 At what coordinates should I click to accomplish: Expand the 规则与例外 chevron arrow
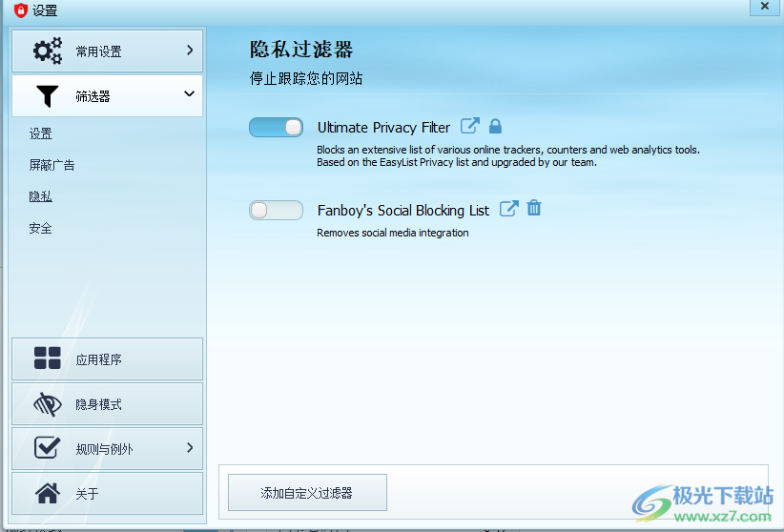190,447
